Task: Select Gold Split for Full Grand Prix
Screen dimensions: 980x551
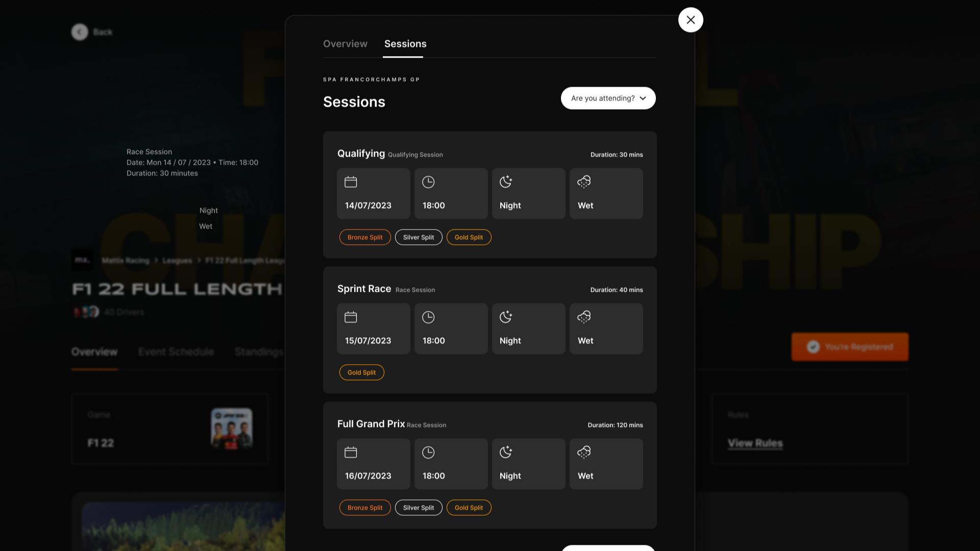Action: [x=469, y=507]
